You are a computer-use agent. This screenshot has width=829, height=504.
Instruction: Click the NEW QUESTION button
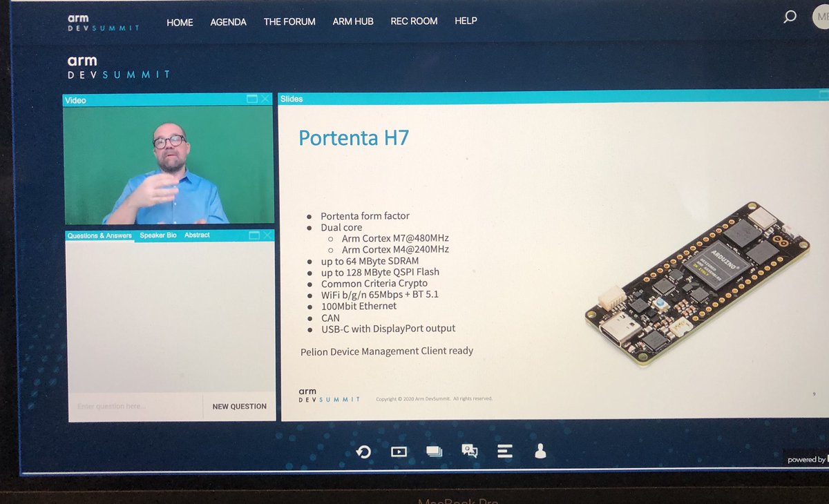click(x=238, y=406)
